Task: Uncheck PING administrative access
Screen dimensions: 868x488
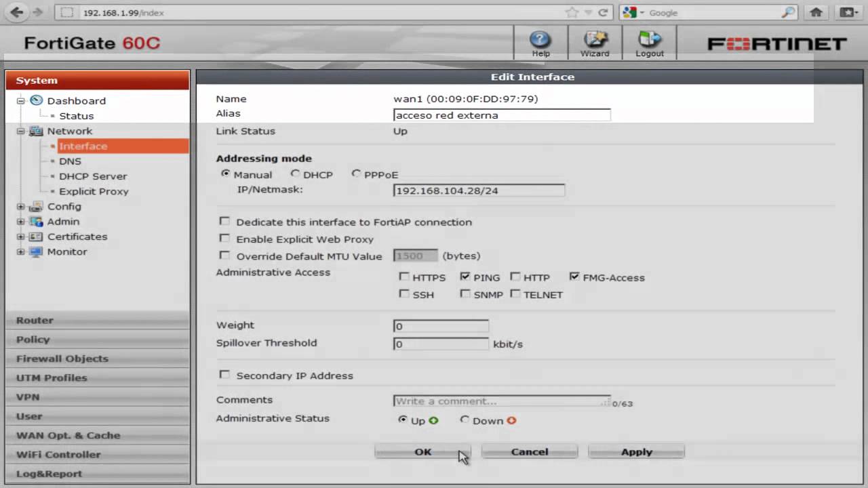Action: [x=465, y=277]
